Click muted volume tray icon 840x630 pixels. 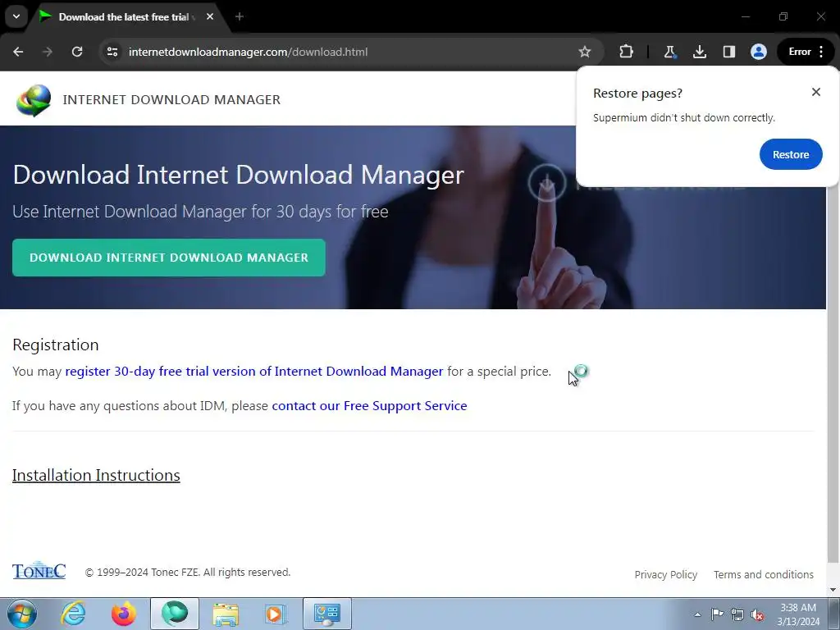[x=757, y=614]
